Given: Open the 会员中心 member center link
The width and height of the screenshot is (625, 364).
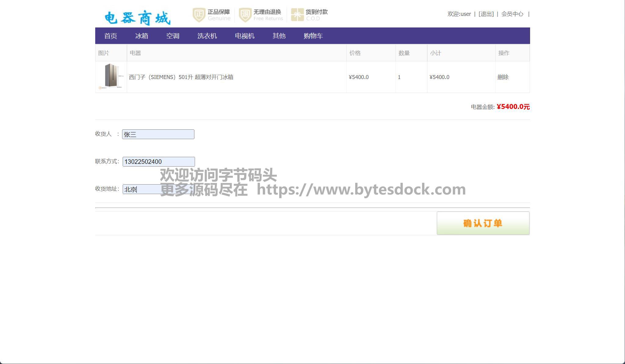Looking at the screenshot, I should (x=512, y=14).
